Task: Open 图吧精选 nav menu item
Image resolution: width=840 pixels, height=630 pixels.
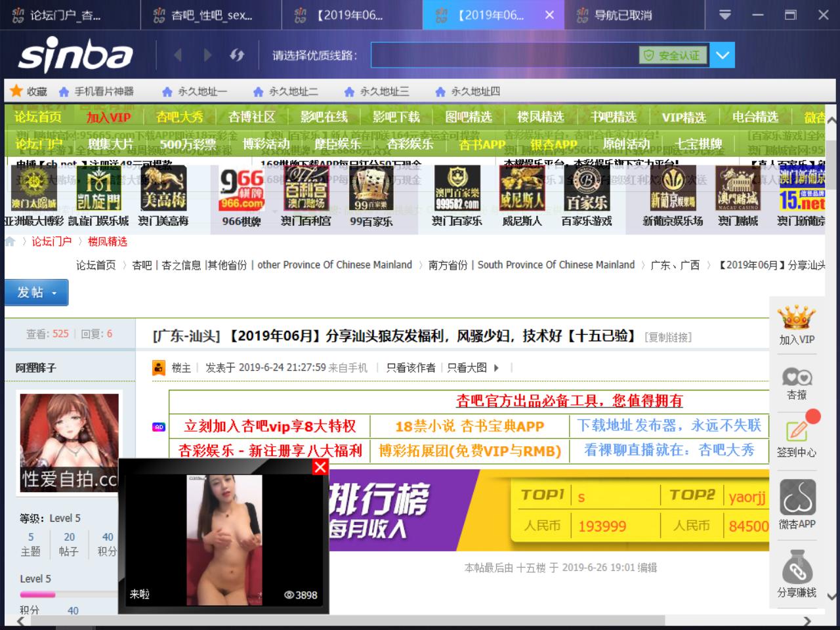Action: coord(469,117)
